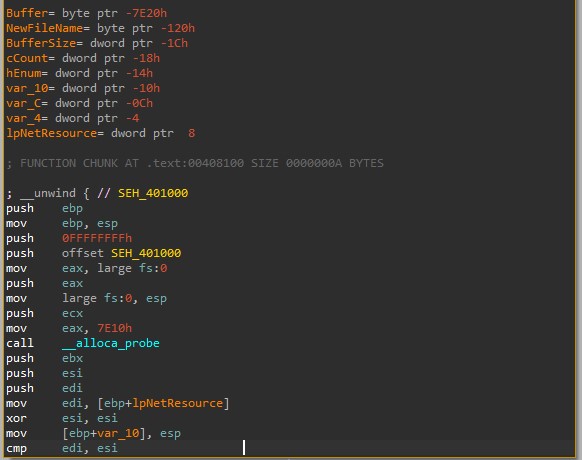Click the 'push esi' instruction
582x460 pixels.
pos(44,373)
